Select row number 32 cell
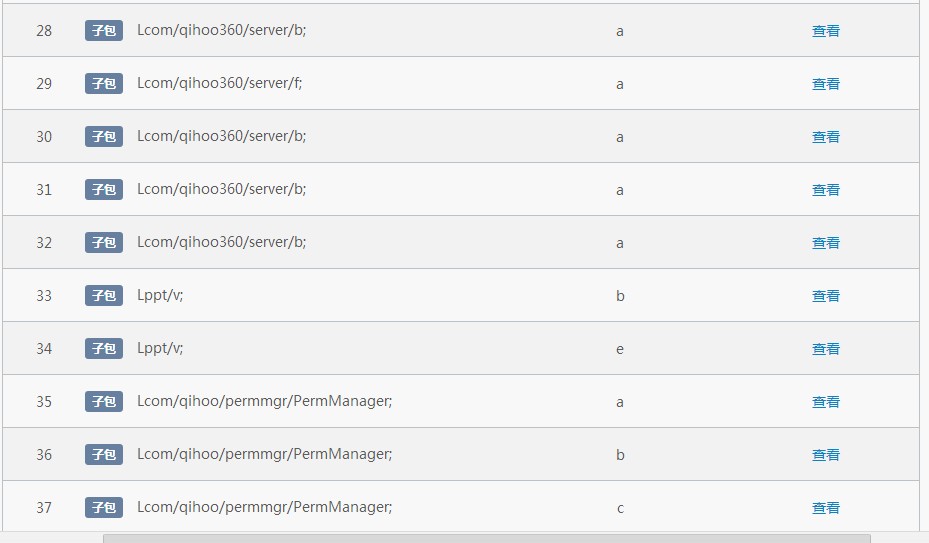 pyautogui.click(x=44, y=243)
